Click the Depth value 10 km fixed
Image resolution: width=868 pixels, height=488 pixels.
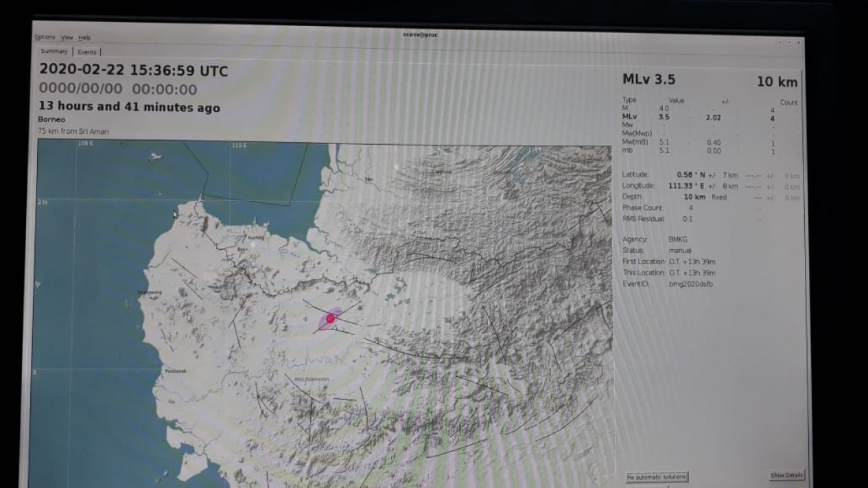[x=705, y=197]
